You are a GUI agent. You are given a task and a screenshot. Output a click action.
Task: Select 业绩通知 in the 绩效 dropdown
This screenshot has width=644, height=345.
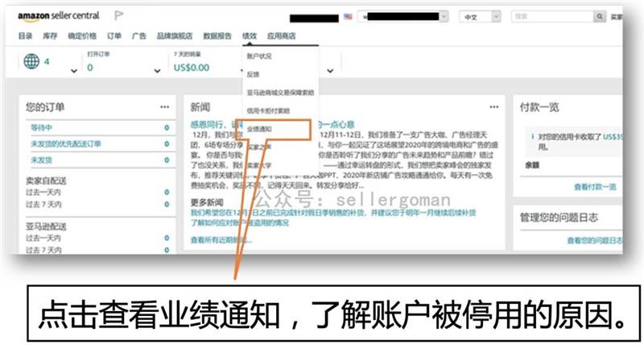(x=259, y=129)
